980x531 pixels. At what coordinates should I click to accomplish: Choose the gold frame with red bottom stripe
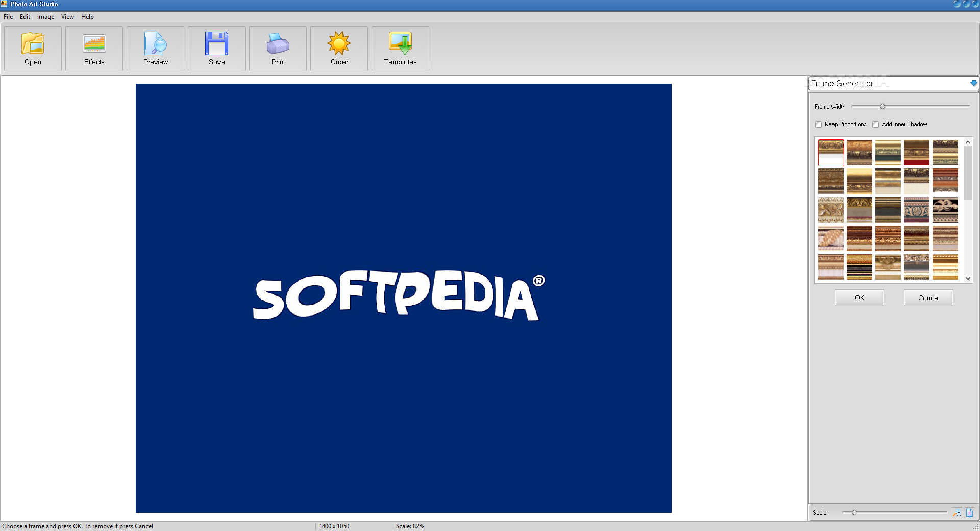pos(917,153)
